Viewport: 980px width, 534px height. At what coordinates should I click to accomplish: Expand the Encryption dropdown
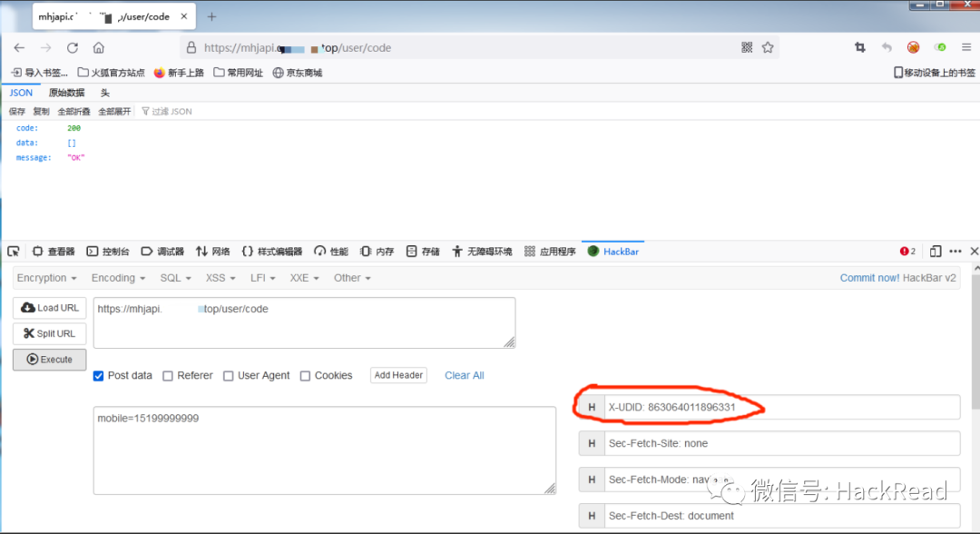(47, 278)
